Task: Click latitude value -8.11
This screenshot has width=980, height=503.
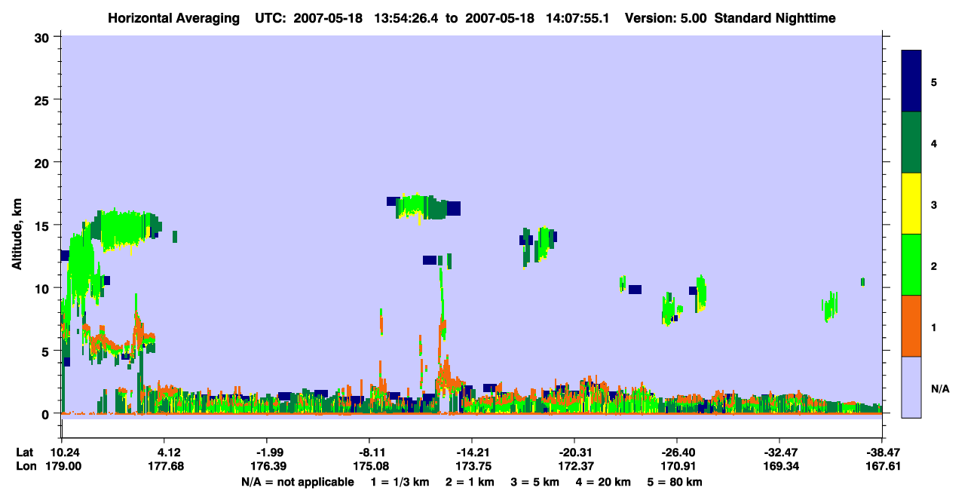Action: (x=369, y=452)
